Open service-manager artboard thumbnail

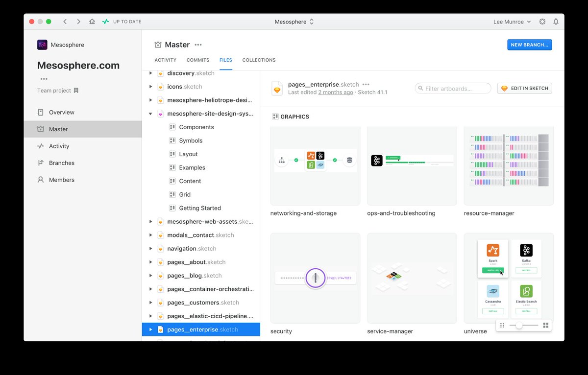tap(412, 278)
